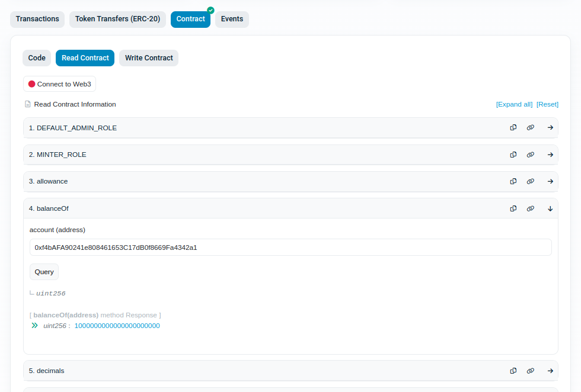Screen dimensions: 581x392
Task: Collapse the balanceOf section arrow
Action: (550, 208)
